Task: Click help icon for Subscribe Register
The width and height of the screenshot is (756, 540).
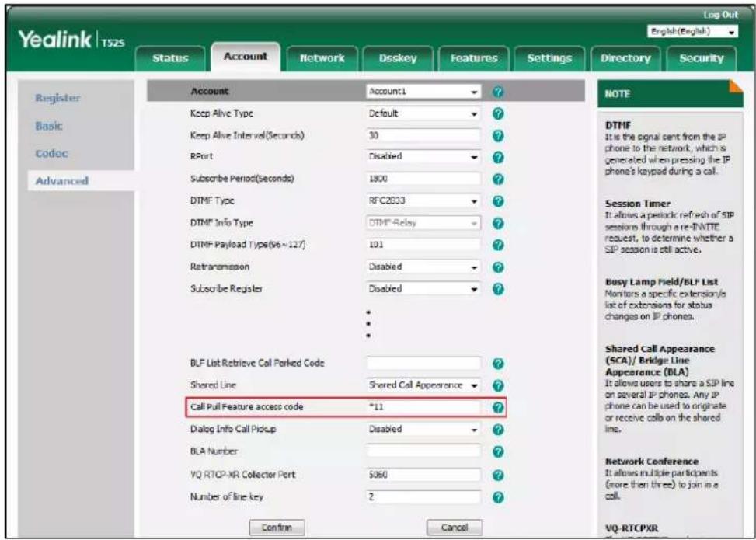Action: [499, 289]
